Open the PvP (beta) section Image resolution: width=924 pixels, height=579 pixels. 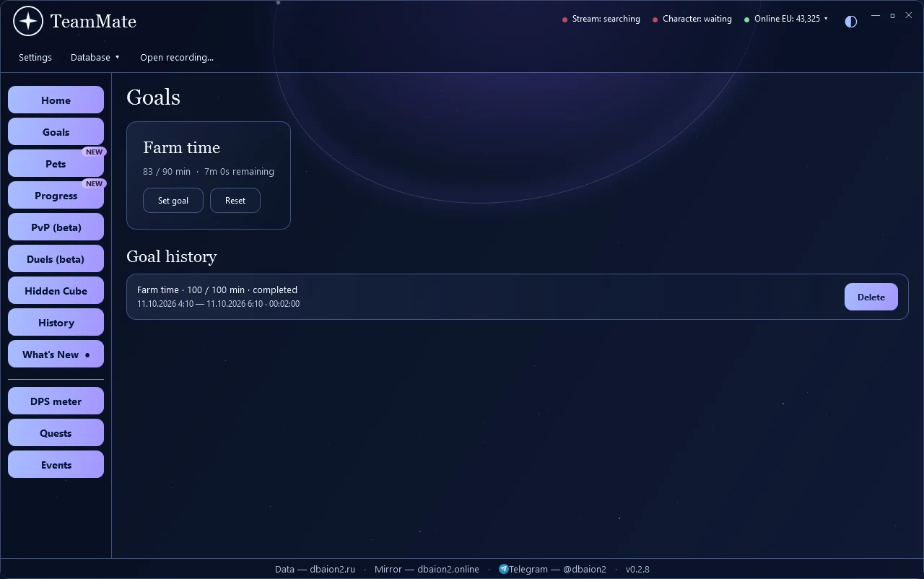[56, 227]
